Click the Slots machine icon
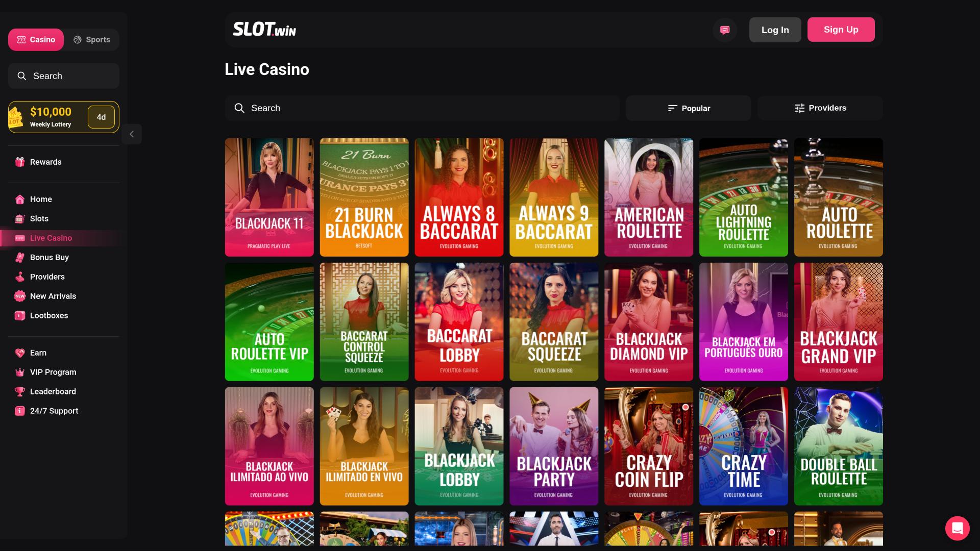 coord(20,219)
